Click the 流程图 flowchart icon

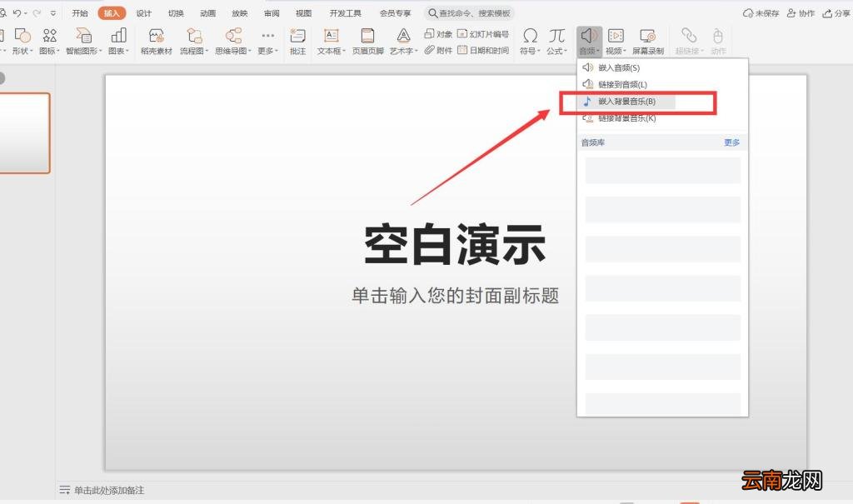click(193, 36)
